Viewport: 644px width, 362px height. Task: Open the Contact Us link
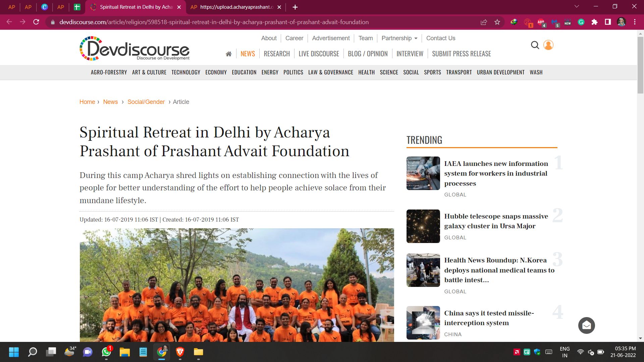(x=441, y=38)
